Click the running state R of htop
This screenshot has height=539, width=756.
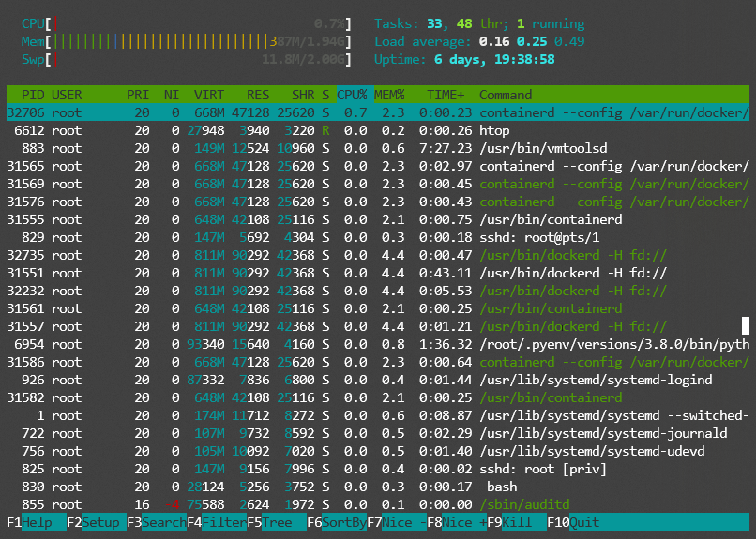coord(325,130)
